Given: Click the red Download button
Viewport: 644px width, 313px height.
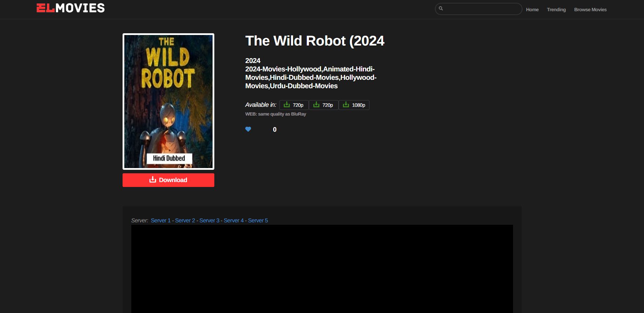Looking at the screenshot, I should pyautogui.click(x=168, y=180).
